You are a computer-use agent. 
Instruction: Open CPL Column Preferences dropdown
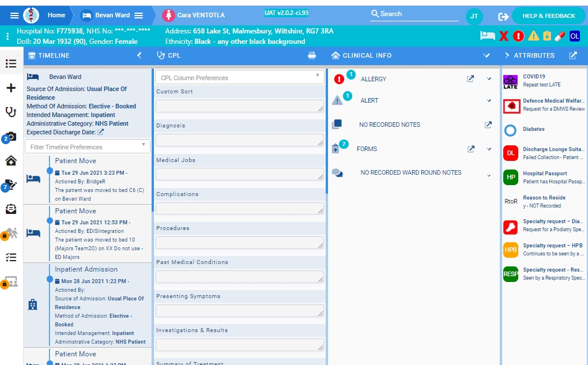(x=239, y=78)
